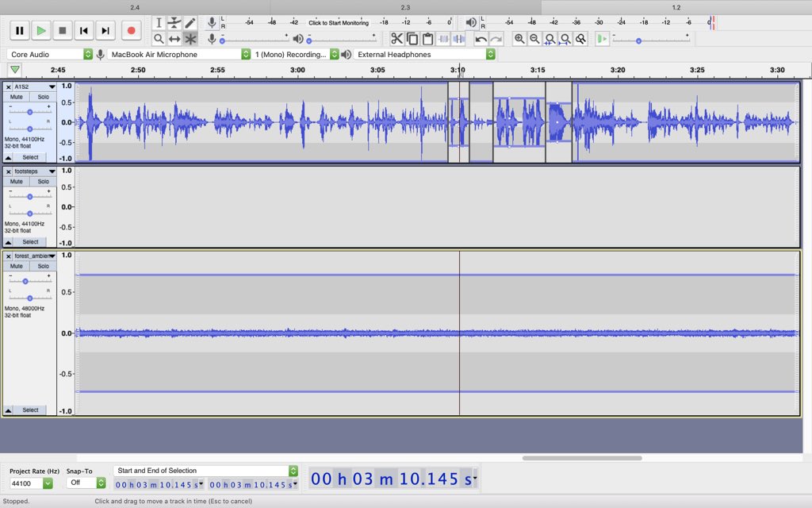This screenshot has width=812, height=508.
Task: Start recording with the red Record button
Action: pos(131,31)
